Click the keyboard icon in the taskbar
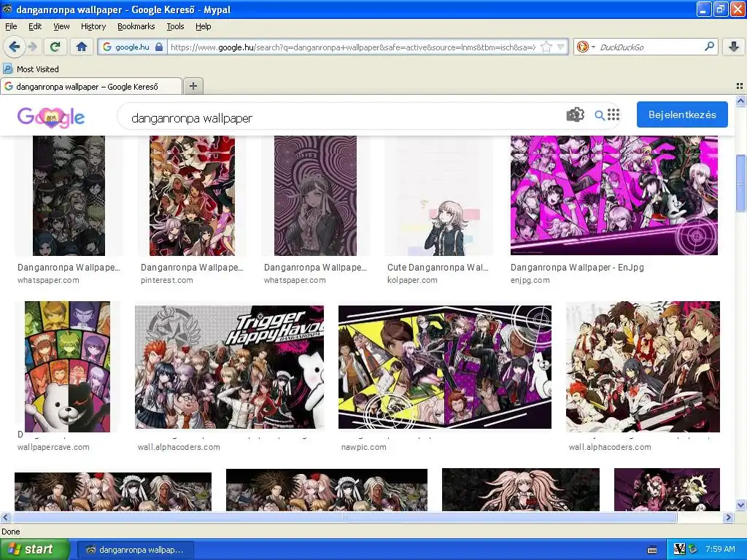The height and width of the screenshot is (560, 747). click(x=652, y=550)
